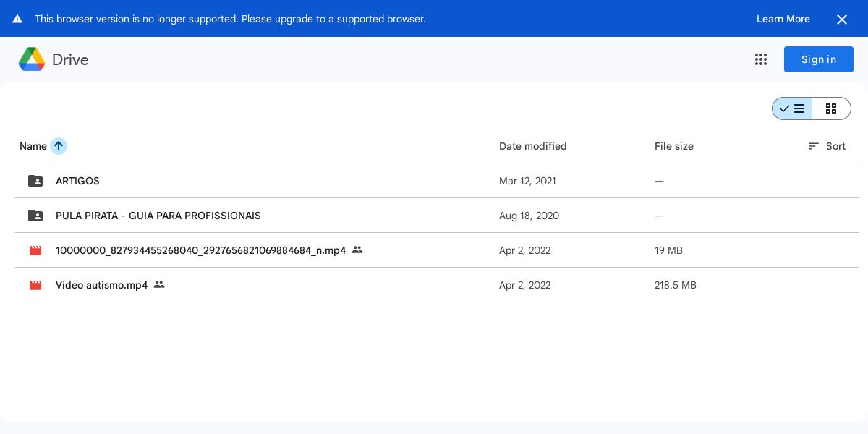Click the ARTIGOS shared folder icon

click(35, 181)
